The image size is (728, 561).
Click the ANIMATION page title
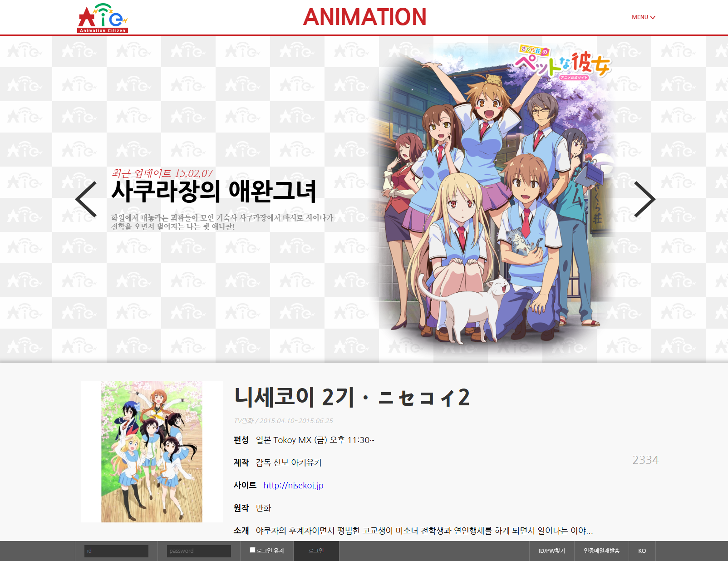[x=365, y=17]
